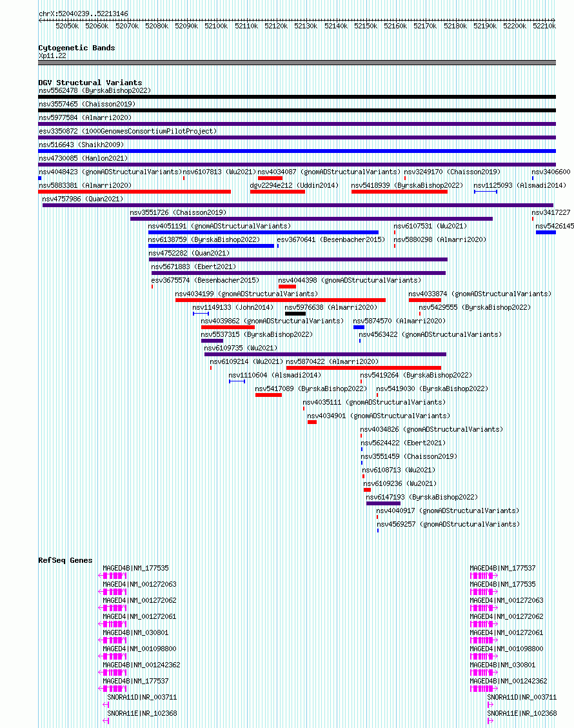
Task: Click the chrX:52040239..52213146 coordinate text
Action: pos(84,14)
